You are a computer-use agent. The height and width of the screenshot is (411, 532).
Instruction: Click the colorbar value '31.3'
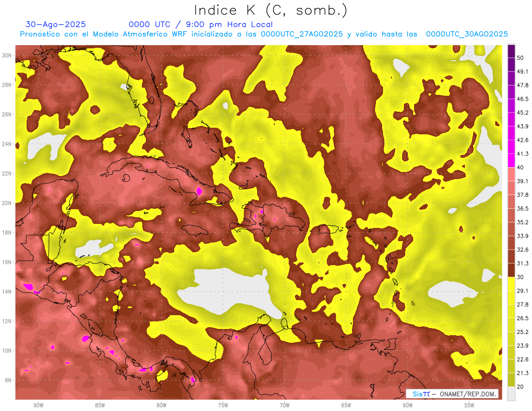(523, 263)
